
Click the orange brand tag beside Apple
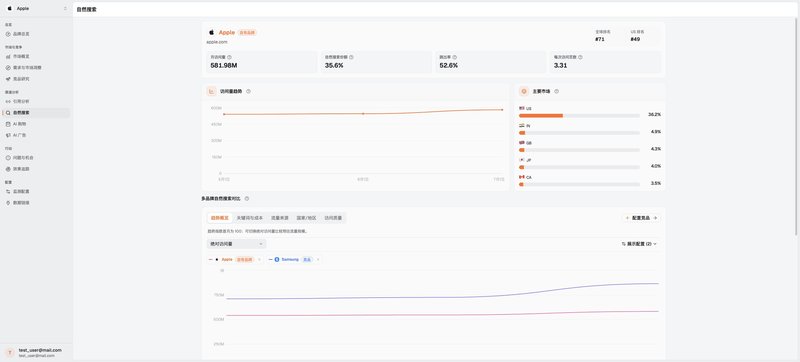coord(247,33)
